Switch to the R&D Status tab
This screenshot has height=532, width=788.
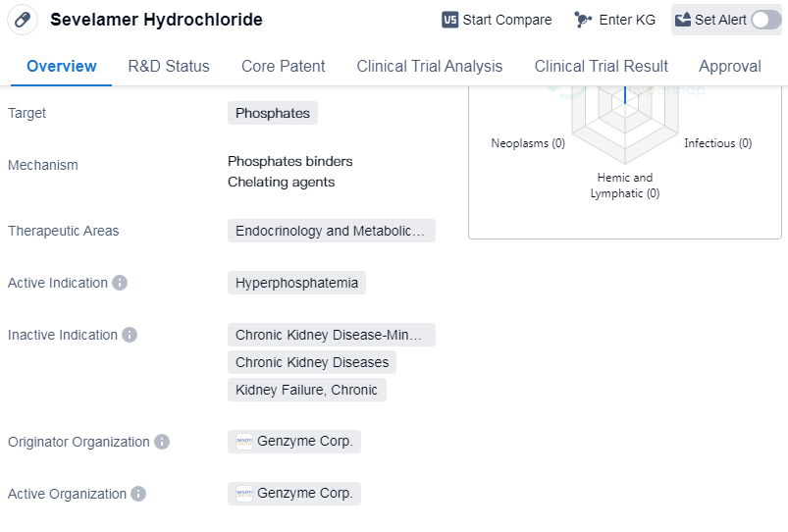pos(169,66)
